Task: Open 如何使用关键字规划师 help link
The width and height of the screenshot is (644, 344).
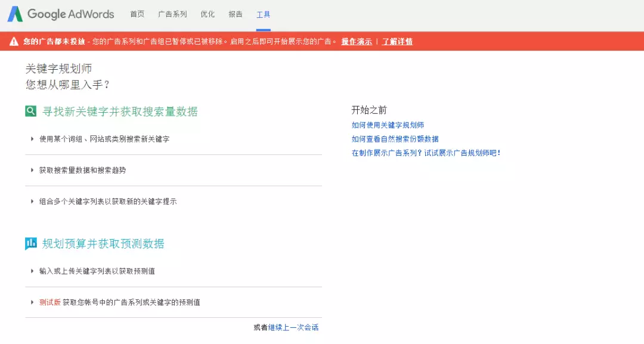Action: pos(388,125)
